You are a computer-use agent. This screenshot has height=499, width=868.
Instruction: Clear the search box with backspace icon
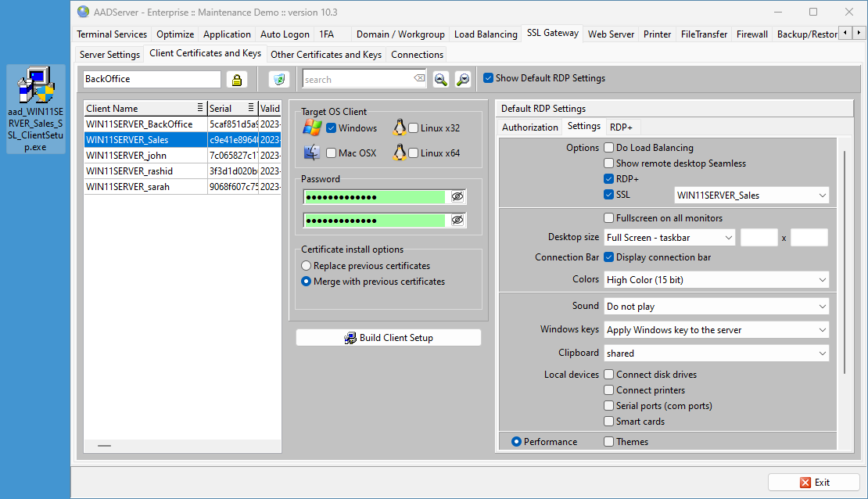[419, 79]
